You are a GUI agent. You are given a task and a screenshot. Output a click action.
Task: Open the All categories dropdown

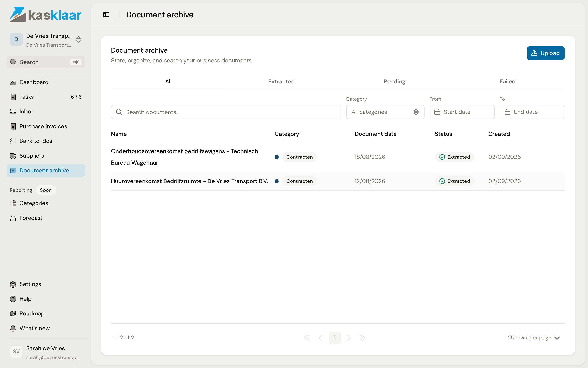point(385,112)
